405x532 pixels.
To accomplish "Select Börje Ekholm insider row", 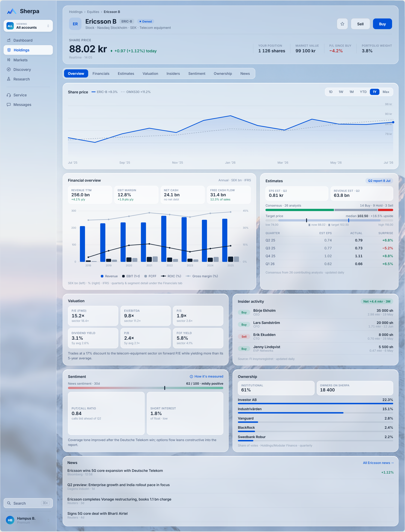I will (x=315, y=312).
